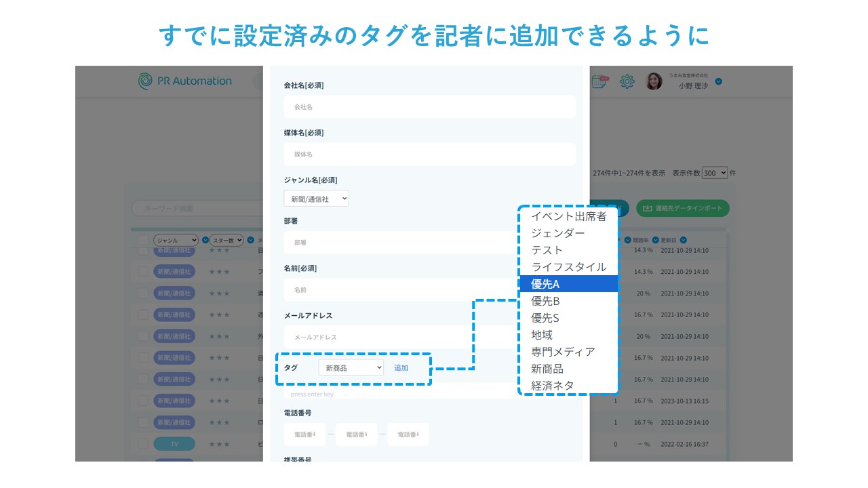This screenshot has height=488, width=868.
Task: Click the PR Automation spiral logo
Action: pyautogui.click(x=145, y=81)
